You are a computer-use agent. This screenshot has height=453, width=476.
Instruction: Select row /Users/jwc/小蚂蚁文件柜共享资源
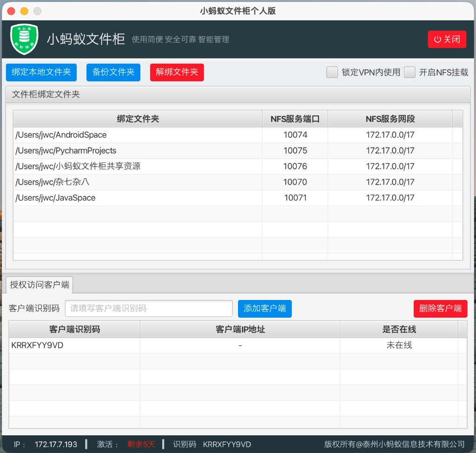pyautogui.click(x=238, y=167)
